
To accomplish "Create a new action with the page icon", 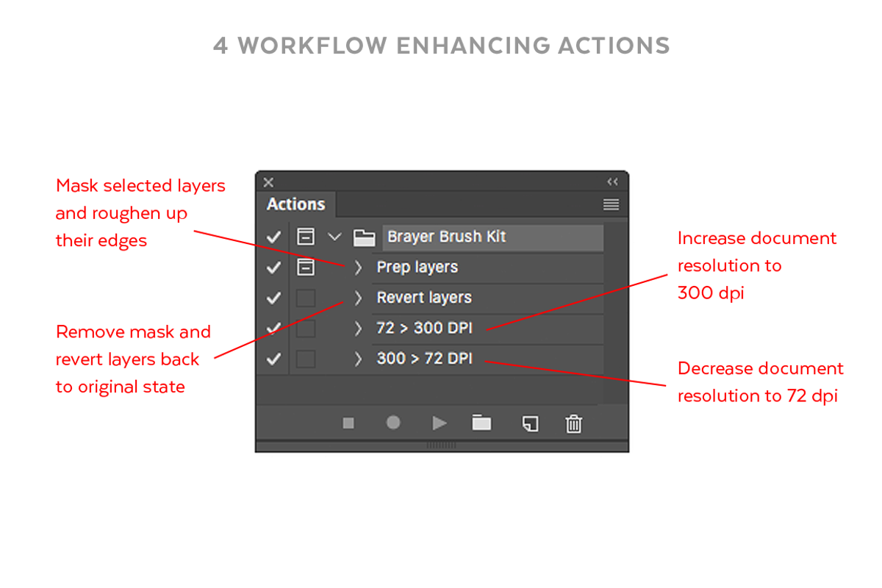I will [529, 423].
